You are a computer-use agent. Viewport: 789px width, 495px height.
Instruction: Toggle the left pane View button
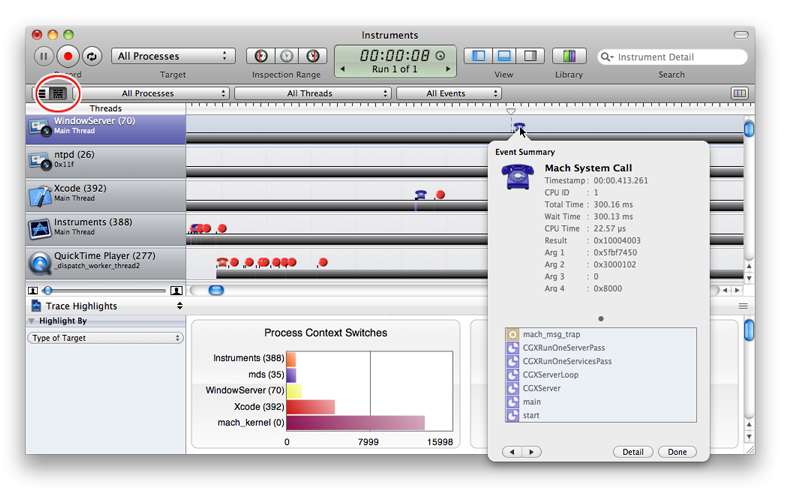click(477, 56)
